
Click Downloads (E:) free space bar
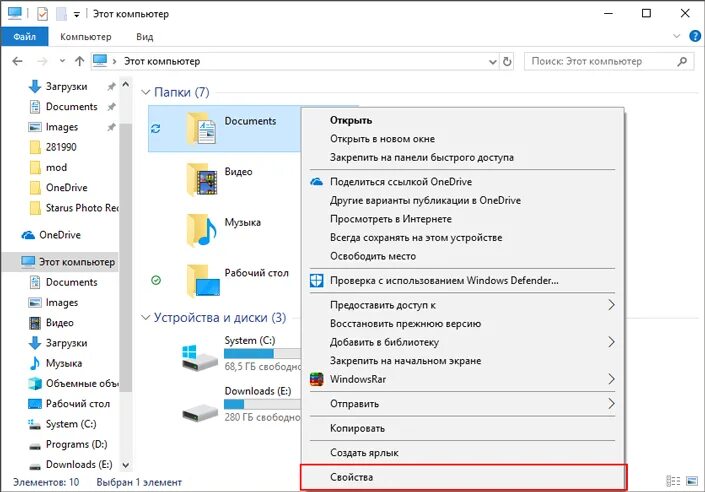[x=263, y=404]
